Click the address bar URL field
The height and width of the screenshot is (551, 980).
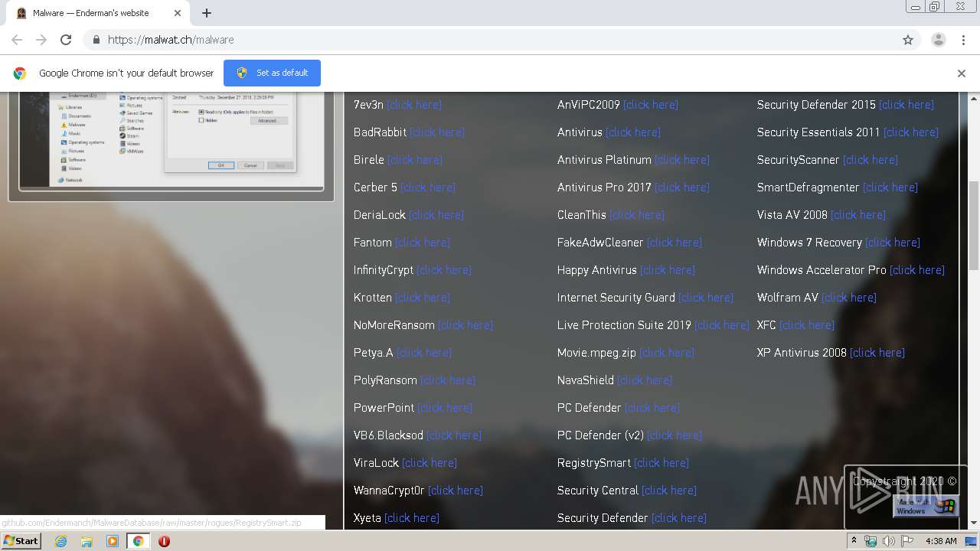point(490,40)
